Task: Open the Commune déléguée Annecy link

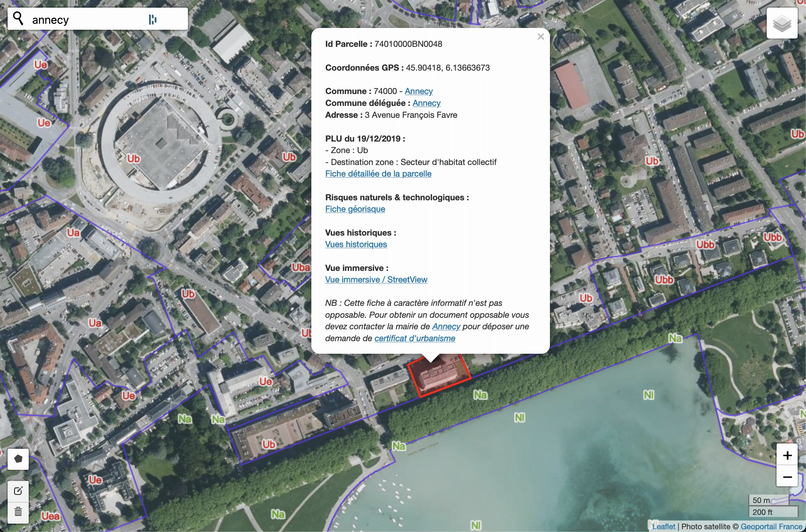Action: pyautogui.click(x=426, y=103)
